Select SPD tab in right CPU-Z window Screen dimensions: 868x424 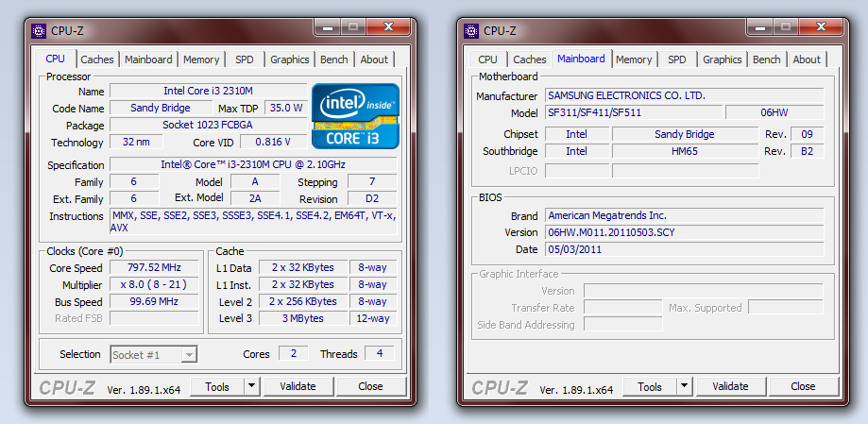pos(676,59)
